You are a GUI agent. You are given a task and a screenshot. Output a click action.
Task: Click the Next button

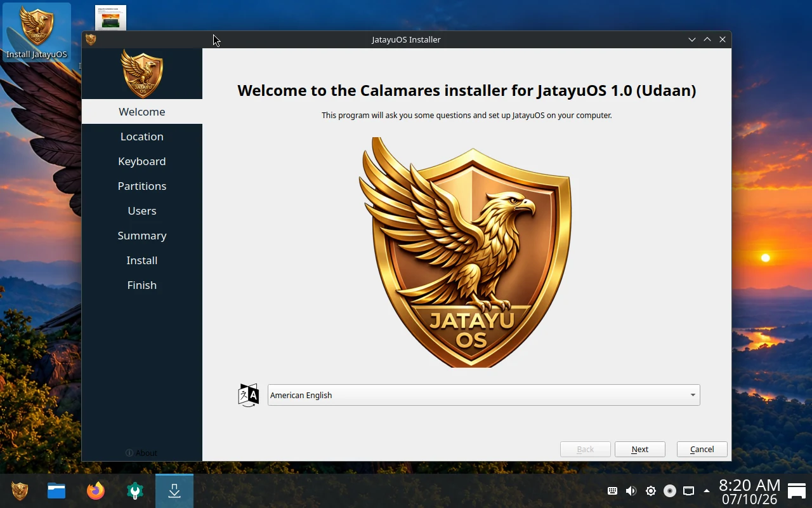pos(640,449)
